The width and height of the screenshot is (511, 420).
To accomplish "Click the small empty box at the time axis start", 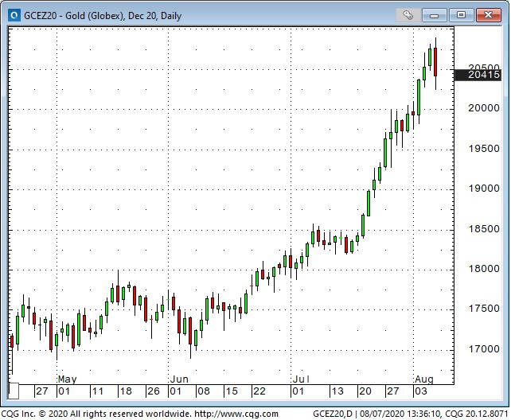I will pos(14,391).
